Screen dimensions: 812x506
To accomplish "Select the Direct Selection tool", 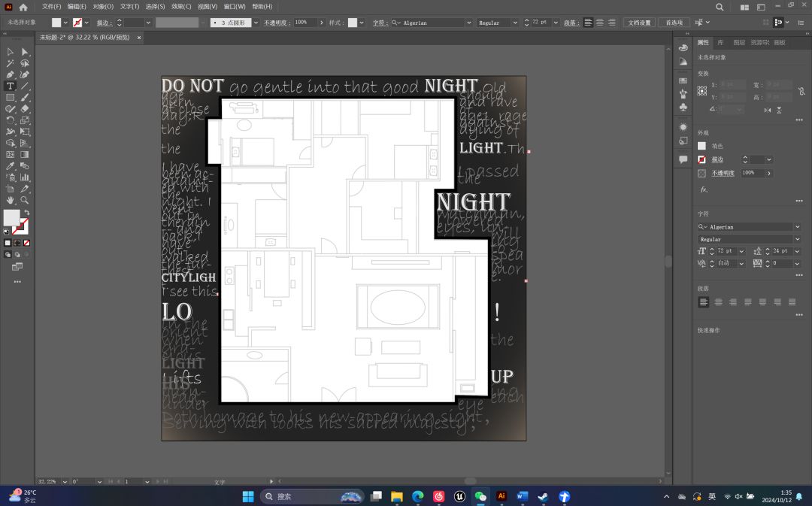I will [x=24, y=52].
